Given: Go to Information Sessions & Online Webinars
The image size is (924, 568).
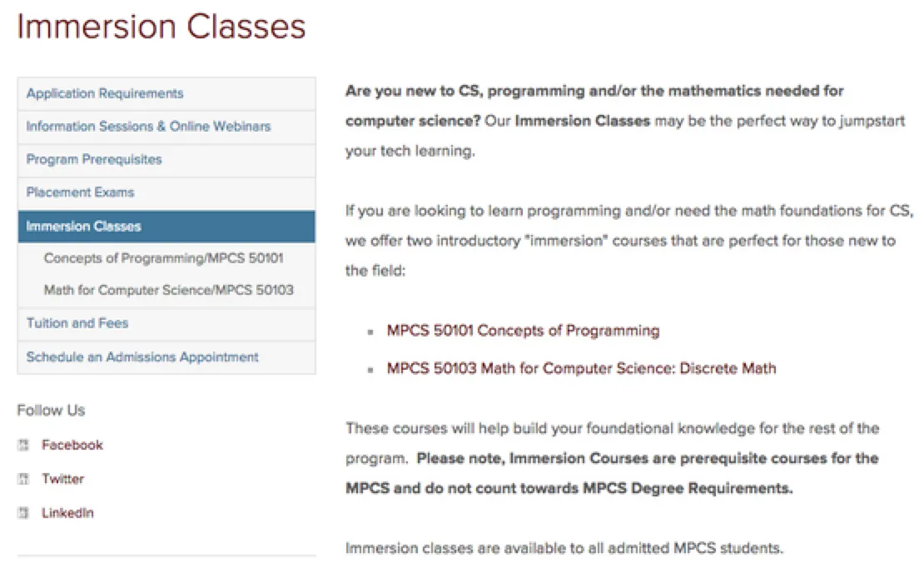Looking at the screenshot, I should 148,127.
